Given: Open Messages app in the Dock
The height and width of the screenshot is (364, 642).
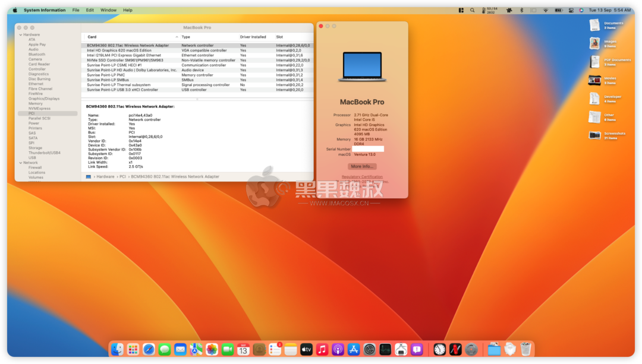Looking at the screenshot, I should 165,349.
